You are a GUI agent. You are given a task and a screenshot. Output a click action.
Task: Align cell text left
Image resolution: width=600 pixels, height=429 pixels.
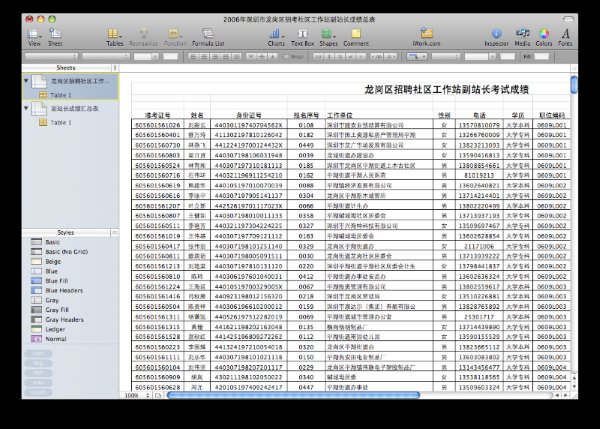[x=193, y=57]
